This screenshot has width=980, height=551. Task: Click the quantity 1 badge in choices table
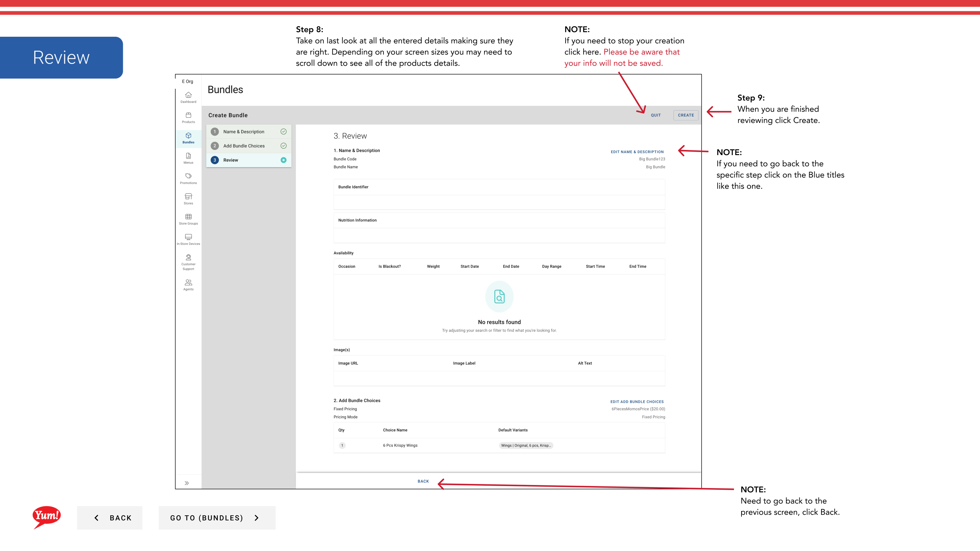342,445
